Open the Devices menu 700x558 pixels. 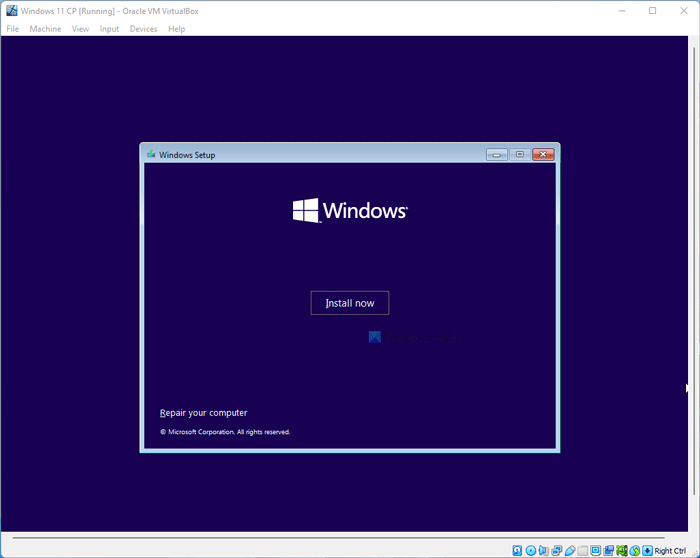tap(143, 29)
